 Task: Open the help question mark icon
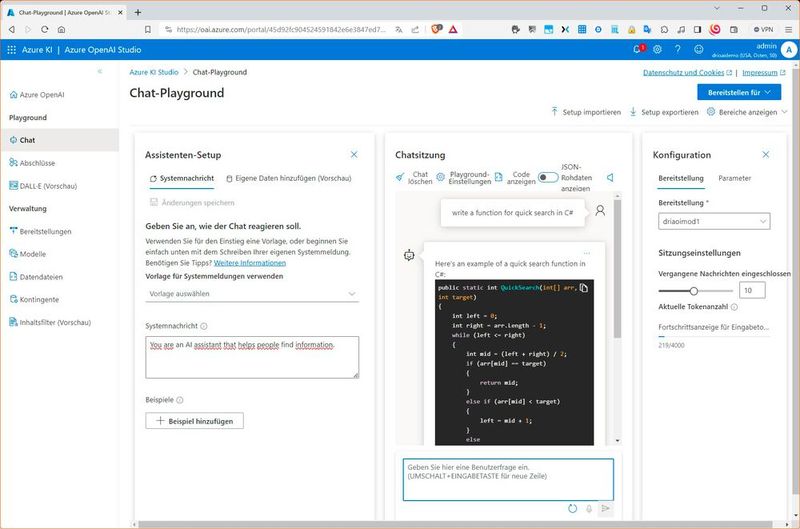[676, 49]
